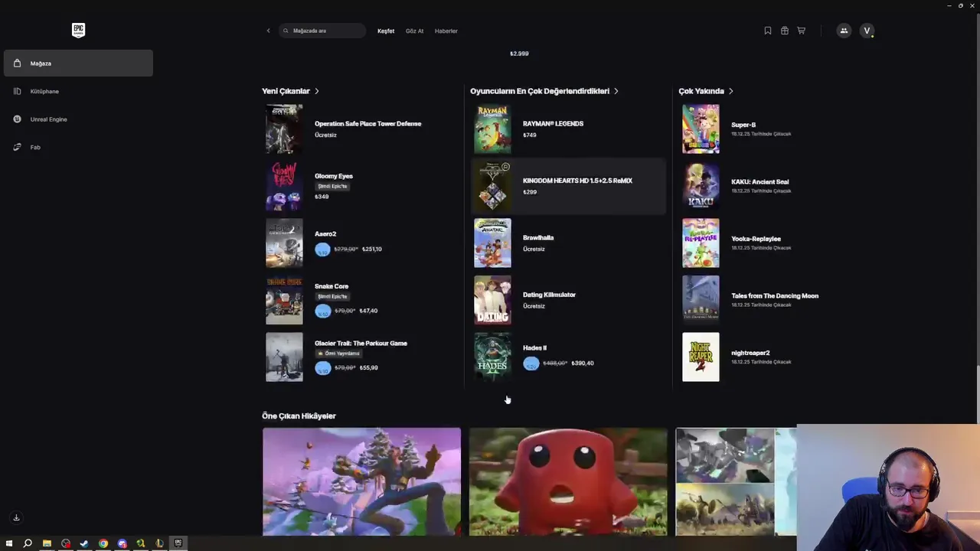Click Tales from The Dancing Moon cover

tap(701, 300)
